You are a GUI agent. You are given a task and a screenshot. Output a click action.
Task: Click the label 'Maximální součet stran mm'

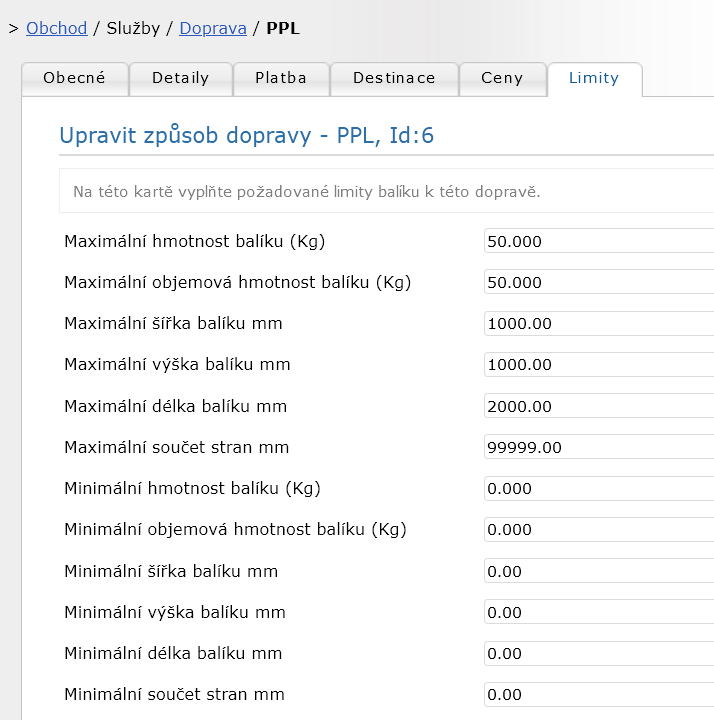click(177, 447)
